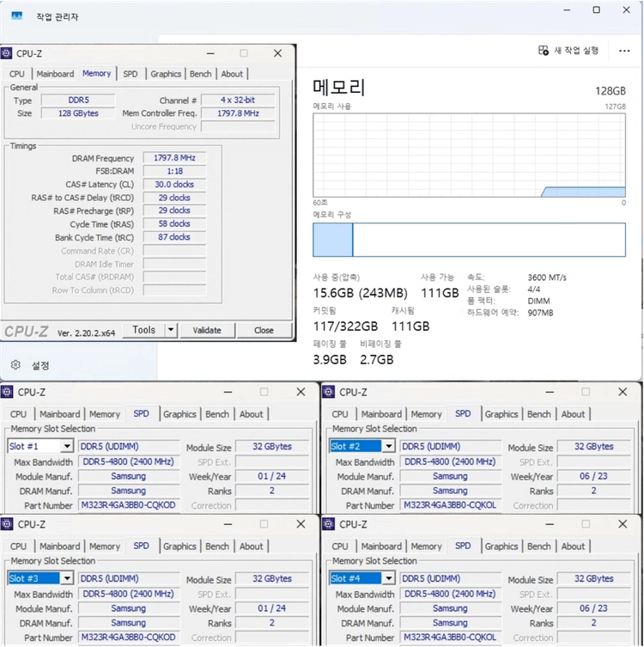The height and width of the screenshot is (647, 644).
Task: Click the CPU-Z title icon in Slot #2 window
Action: click(329, 392)
